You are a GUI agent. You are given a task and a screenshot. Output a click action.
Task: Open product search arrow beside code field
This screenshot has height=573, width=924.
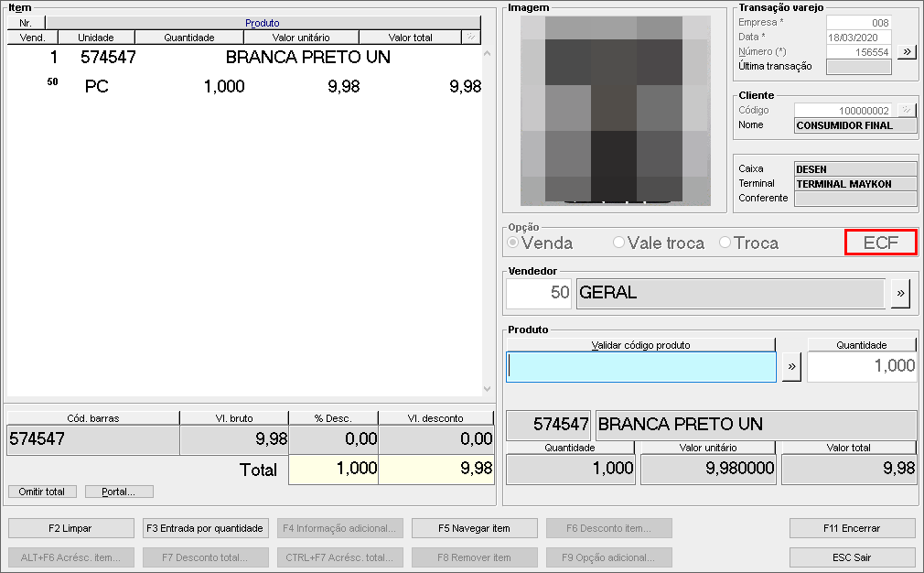click(791, 367)
